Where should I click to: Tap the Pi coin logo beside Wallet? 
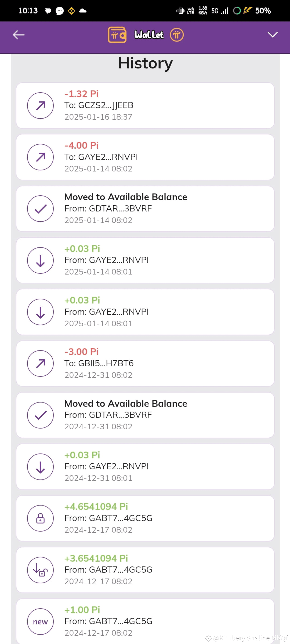click(x=177, y=35)
